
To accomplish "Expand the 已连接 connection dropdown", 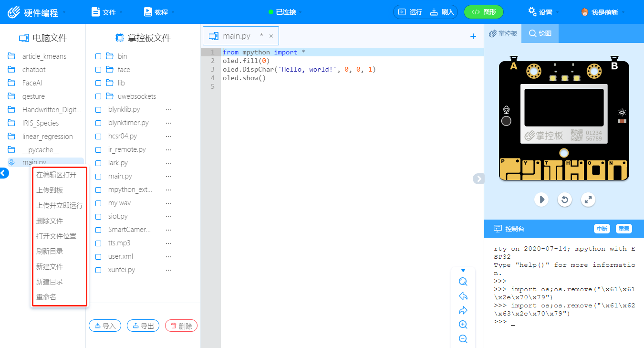I will tap(285, 12).
